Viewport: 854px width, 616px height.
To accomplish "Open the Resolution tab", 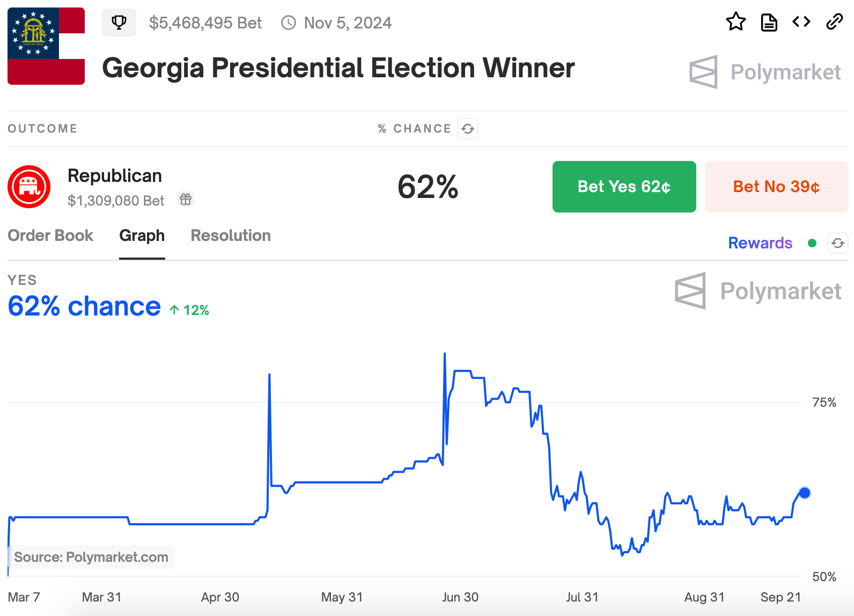I will pyautogui.click(x=230, y=235).
